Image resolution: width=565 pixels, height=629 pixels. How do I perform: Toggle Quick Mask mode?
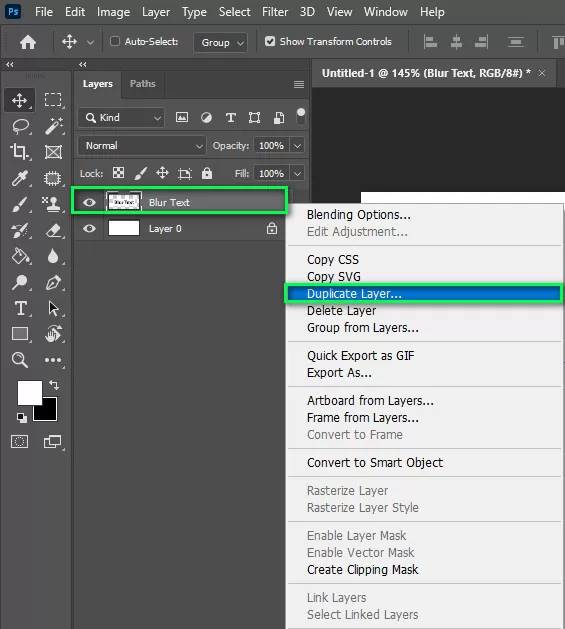click(x=19, y=442)
